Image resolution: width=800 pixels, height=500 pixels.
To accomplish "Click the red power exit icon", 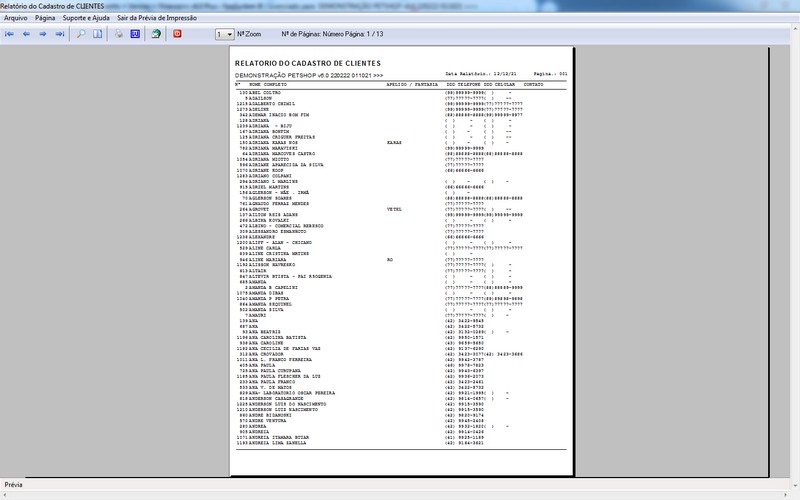I will [177, 34].
